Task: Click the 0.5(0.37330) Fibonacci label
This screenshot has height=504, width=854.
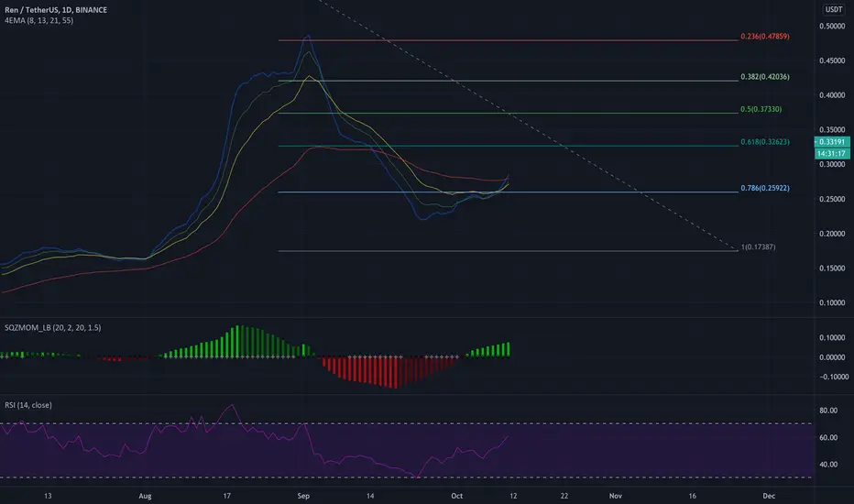Action: coord(761,109)
